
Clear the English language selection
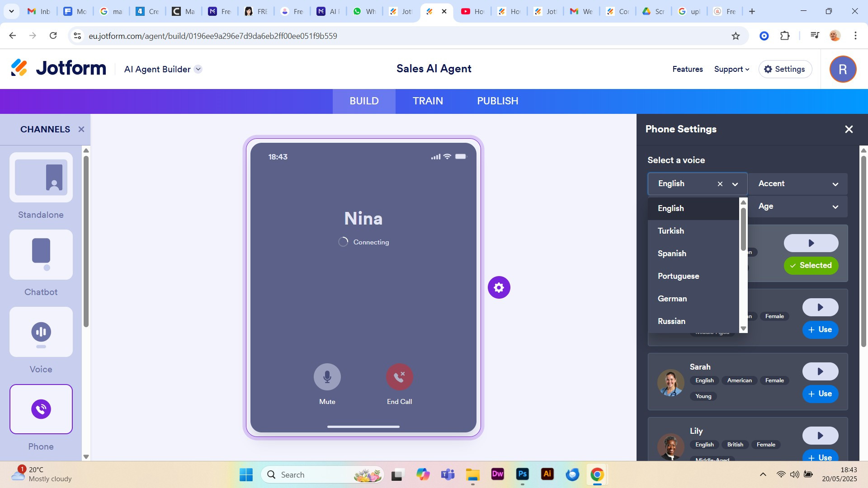point(720,184)
